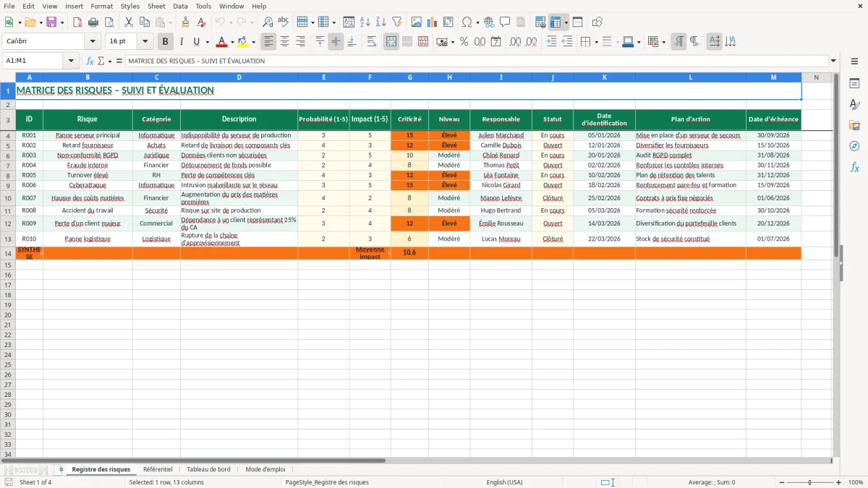868x488 pixels.
Task: Open Font Color dropdown arrow
Action: click(232, 42)
